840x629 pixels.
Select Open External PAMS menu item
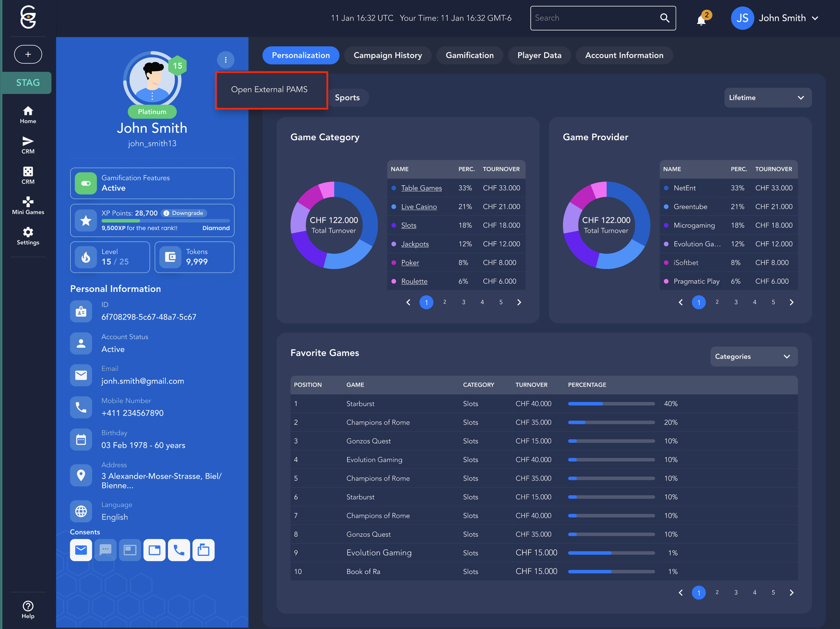point(269,90)
